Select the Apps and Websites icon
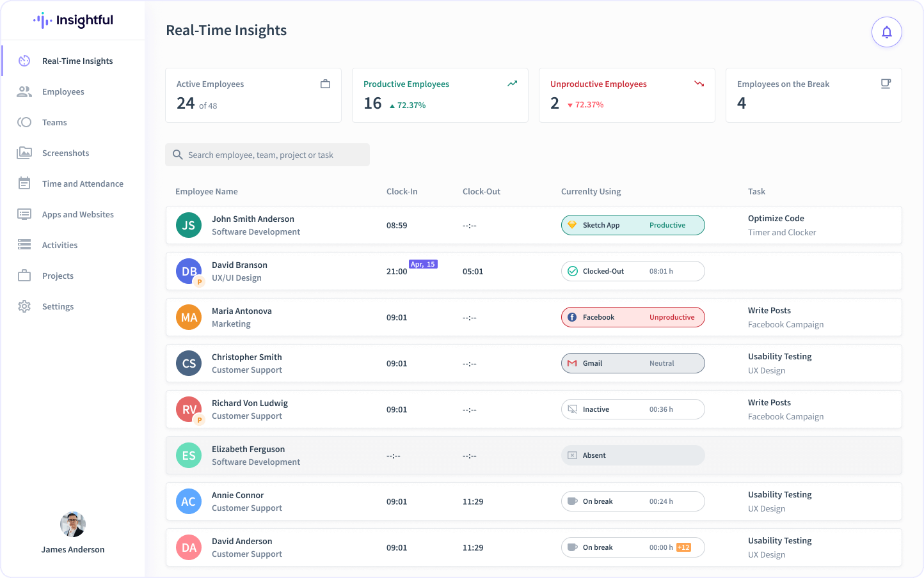 (x=24, y=214)
